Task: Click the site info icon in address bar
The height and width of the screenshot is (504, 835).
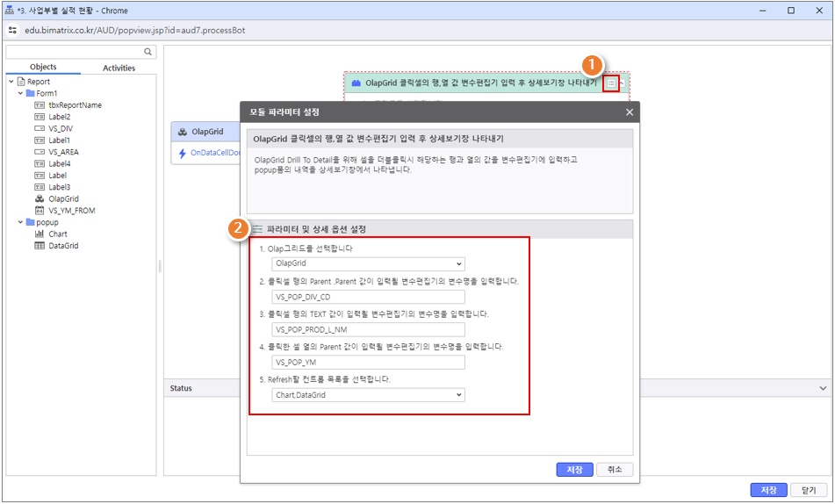Action: tap(13, 31)
